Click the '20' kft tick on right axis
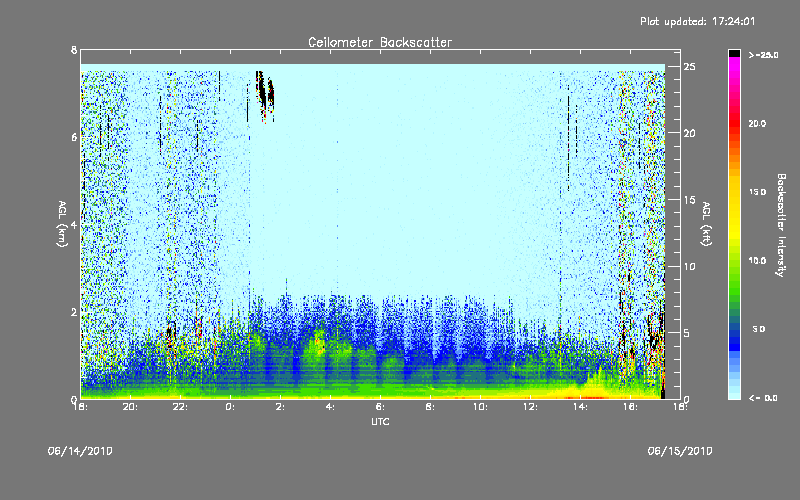800x500 pixels. click(x=689, y=133)
